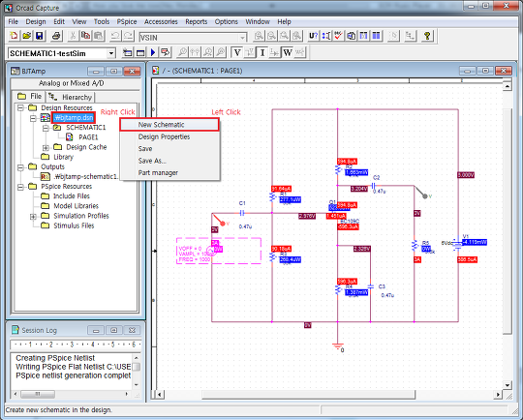This screenshot has width=523, height=420.
Task: Click the Zoom to All magnifier icon
Action: coord(297,36)
